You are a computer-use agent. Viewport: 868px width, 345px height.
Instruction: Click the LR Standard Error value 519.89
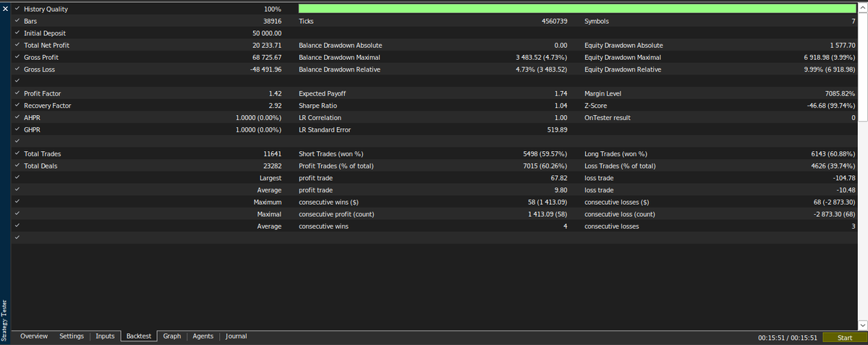pos(558,129)
